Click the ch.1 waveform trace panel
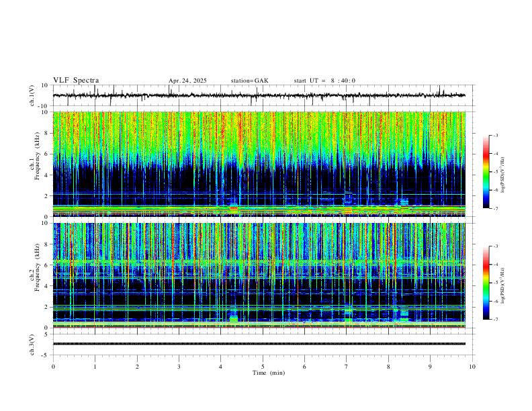This screenshot has width=532, height=411. point(263,95)
